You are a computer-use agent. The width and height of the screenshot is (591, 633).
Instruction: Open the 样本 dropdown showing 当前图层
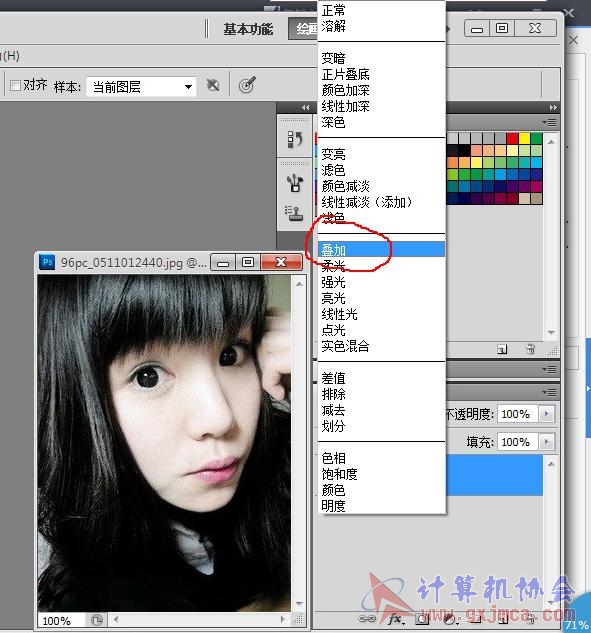[x=141, y=86]
